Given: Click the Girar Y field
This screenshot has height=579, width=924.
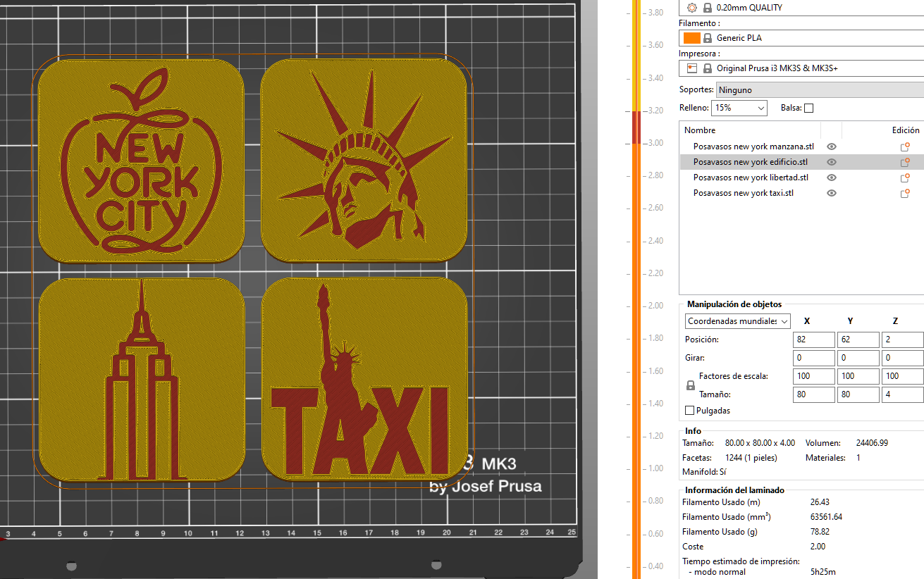Looking at the screenshot, I should tap(858, 358).
